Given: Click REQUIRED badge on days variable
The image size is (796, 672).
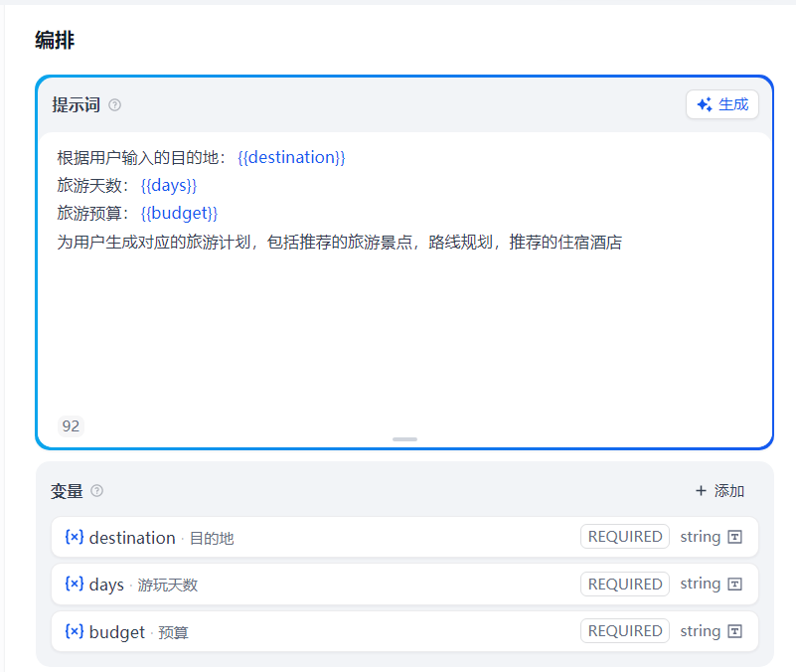Looking at the screenshot, I should click(624, 584).
